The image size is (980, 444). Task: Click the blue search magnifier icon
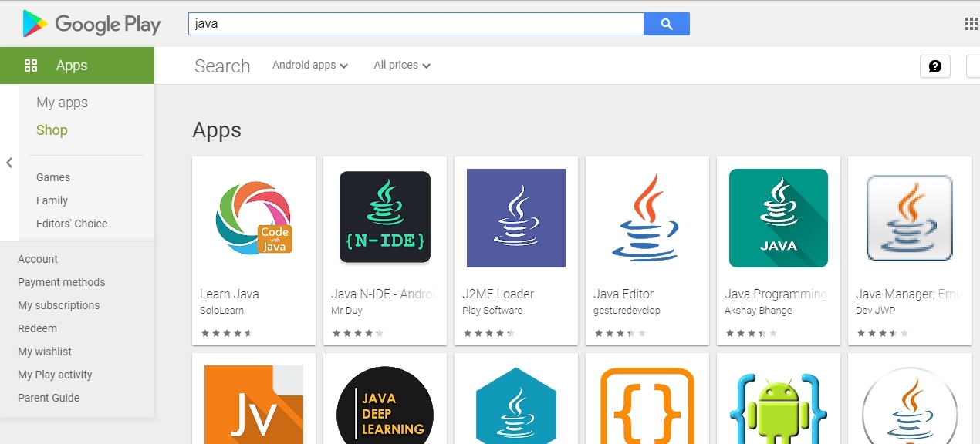(666, 24)
